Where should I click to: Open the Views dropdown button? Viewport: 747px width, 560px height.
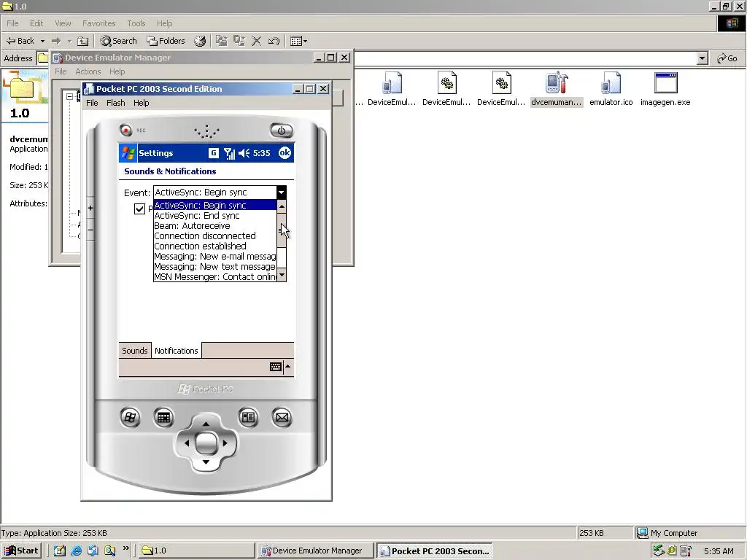click(x=298, y=41)
